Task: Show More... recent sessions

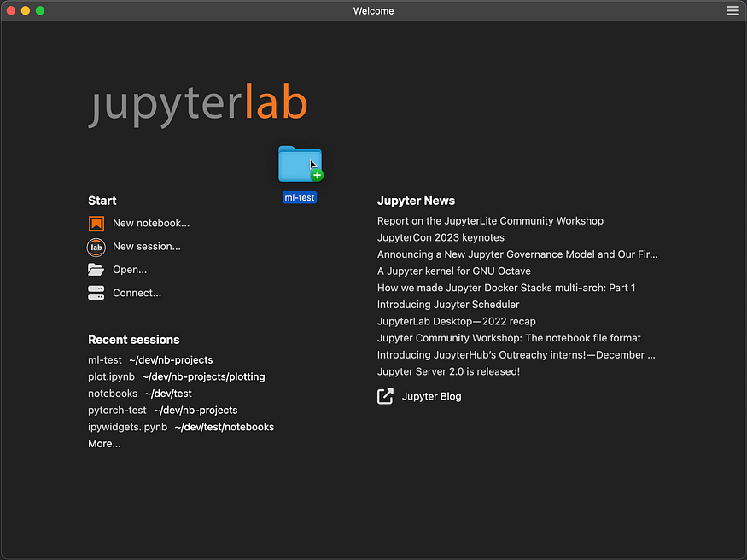Action: [x=104, y=443]
